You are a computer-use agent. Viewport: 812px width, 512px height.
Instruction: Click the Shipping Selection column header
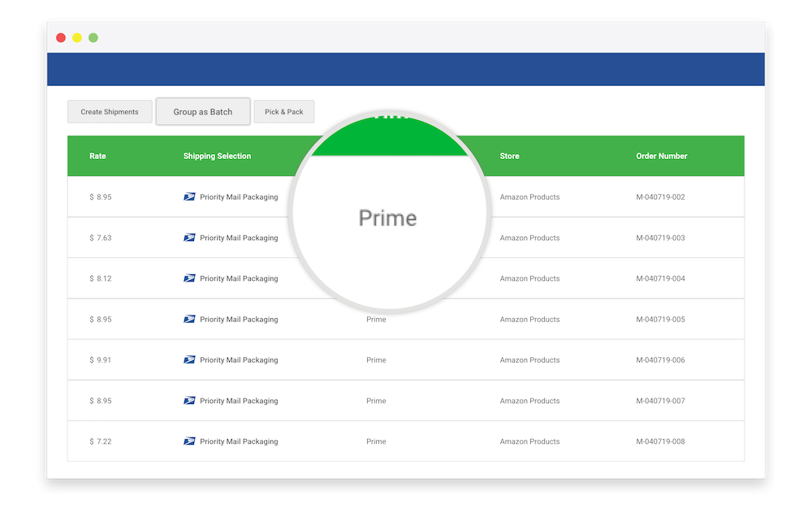[217, 156]
